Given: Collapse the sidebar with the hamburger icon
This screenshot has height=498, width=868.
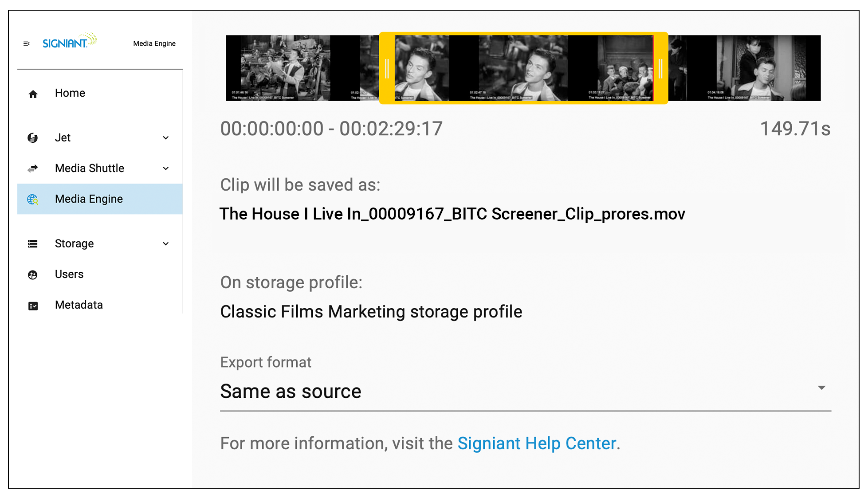Looking at the screenshot, I should 26,43.
